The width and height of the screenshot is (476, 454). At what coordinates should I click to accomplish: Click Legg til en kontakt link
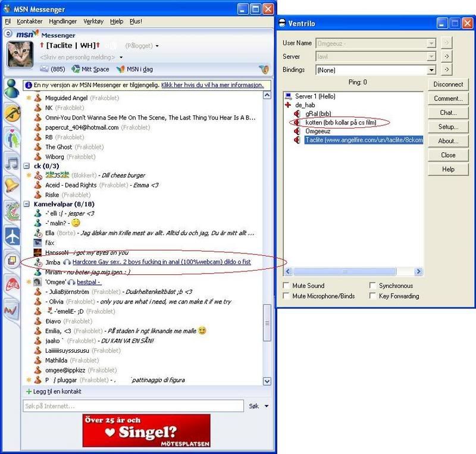pyautogui.click(x=57, y=392)
